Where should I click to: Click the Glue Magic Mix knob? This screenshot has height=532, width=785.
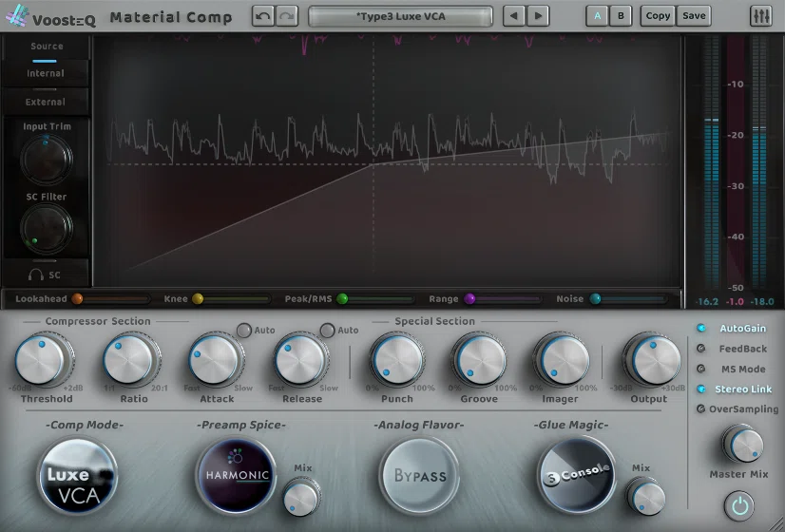tap(646, 497)
